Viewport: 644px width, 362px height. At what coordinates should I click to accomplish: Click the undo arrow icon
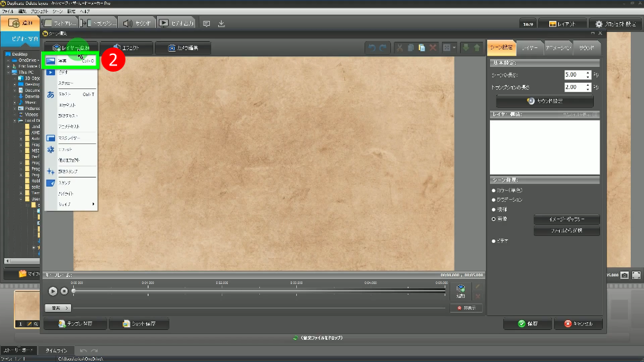372,48
